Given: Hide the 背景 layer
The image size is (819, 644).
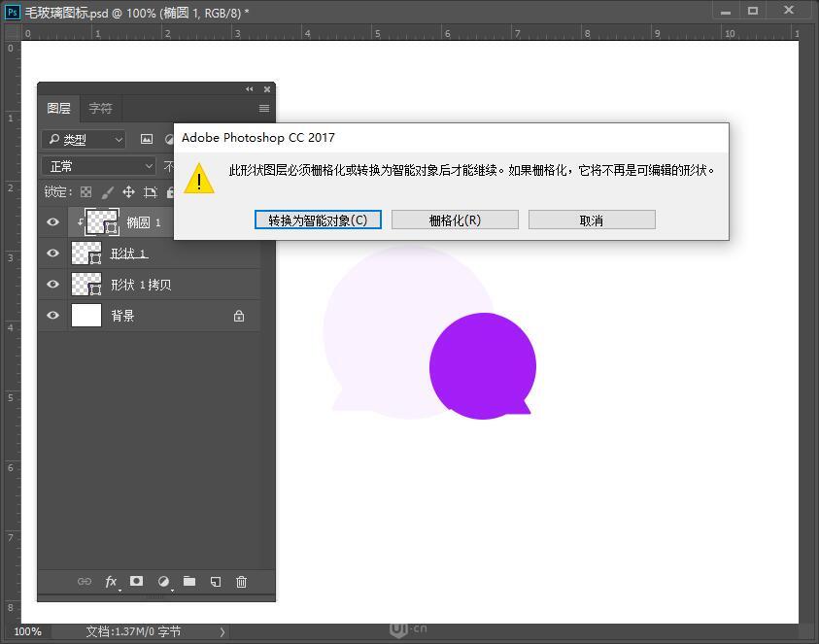Looking at the screenshot, I should 53,315.
